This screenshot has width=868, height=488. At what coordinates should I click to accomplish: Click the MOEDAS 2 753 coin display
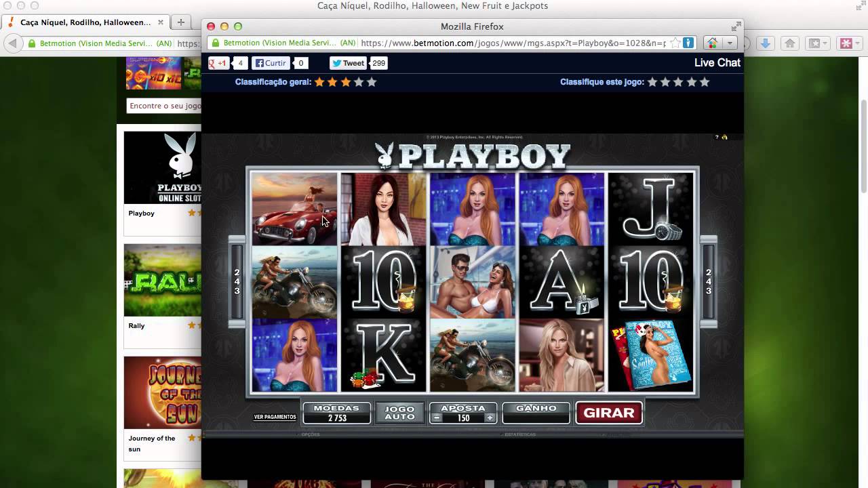pyautogui.click(x=337, y=413)
